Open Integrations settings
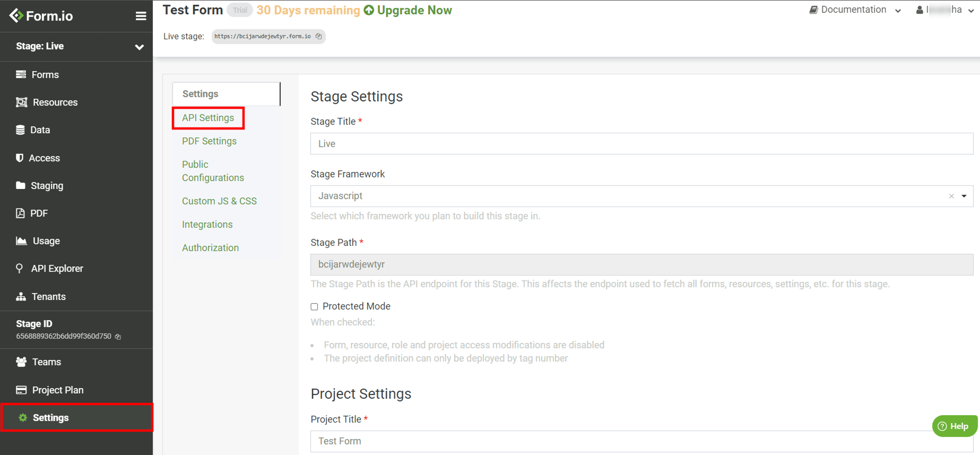The image size is (980, 455). 207,224
